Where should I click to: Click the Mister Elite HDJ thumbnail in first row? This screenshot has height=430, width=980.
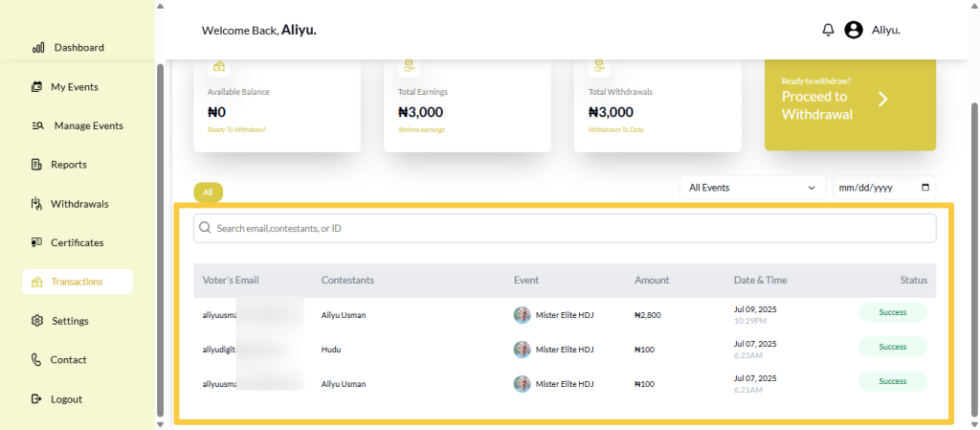[523, 315]
